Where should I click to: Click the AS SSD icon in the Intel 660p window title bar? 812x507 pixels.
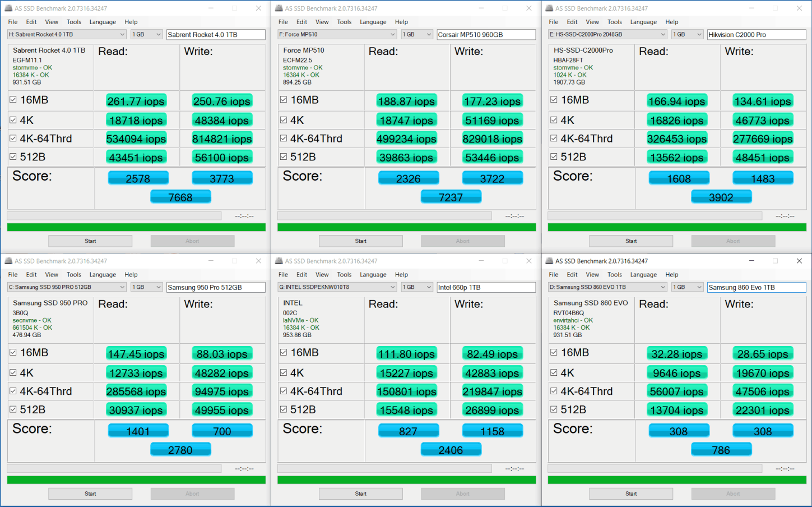(279, 261)
